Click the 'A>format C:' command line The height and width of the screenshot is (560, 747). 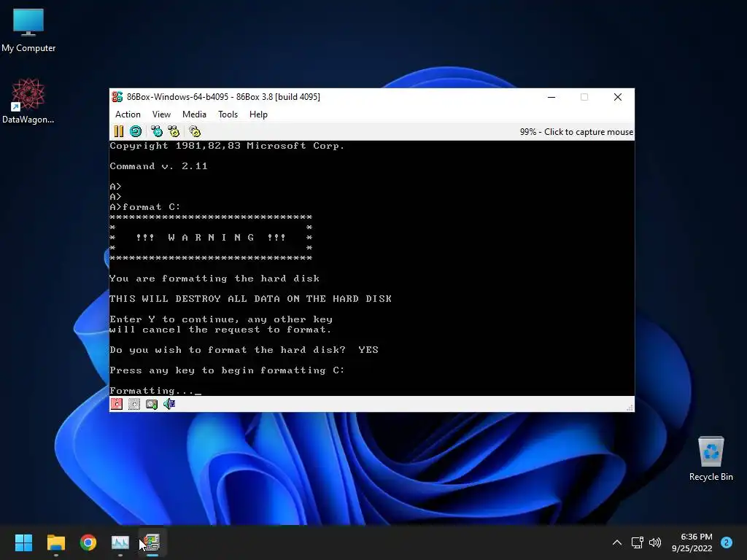(x=145, y=207)
